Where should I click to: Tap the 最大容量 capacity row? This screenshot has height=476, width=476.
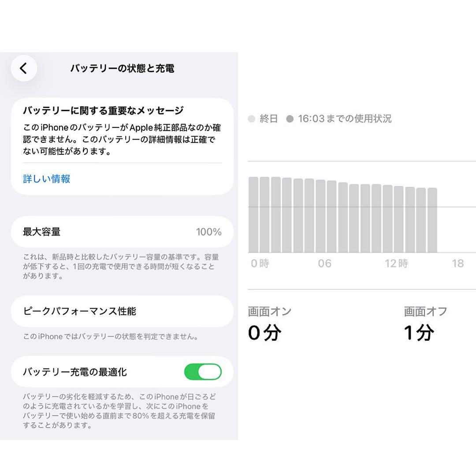tap(122, 232)
